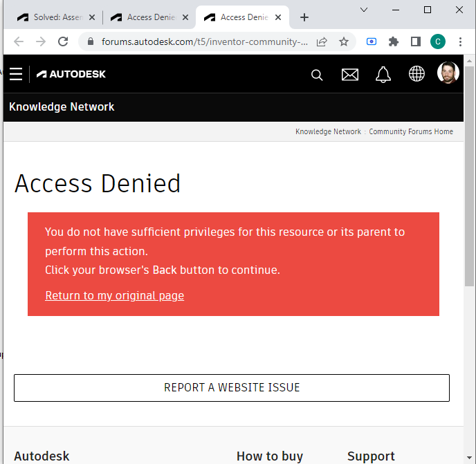476x464 pixels.
Task: Open the site search magnifier
Action: (317, 75)
